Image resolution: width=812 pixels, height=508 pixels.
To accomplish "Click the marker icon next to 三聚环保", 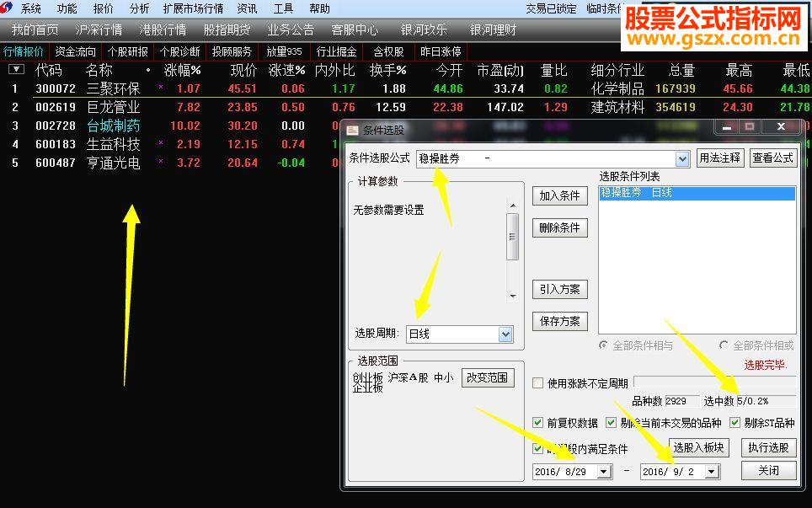I will tap(161, 87).
